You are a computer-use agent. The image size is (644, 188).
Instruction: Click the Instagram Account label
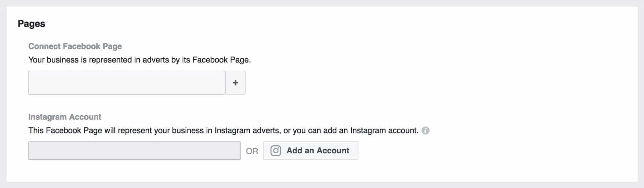(65, 117)
